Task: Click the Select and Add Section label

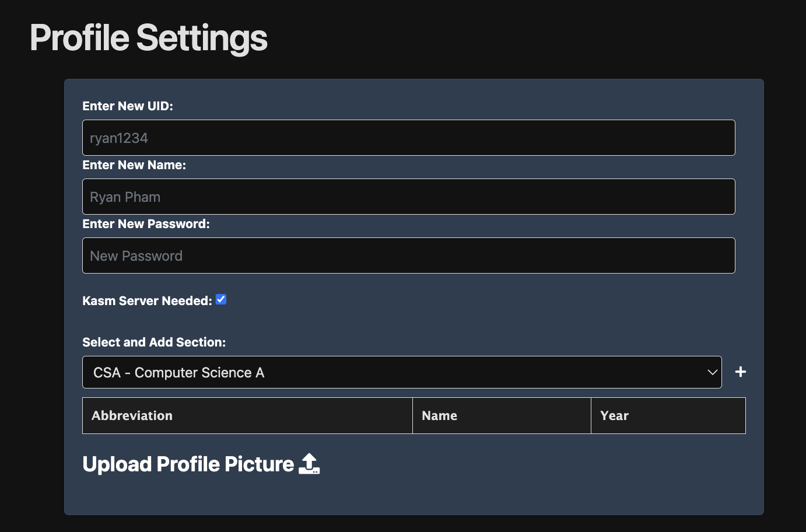Action: (154, 342)
